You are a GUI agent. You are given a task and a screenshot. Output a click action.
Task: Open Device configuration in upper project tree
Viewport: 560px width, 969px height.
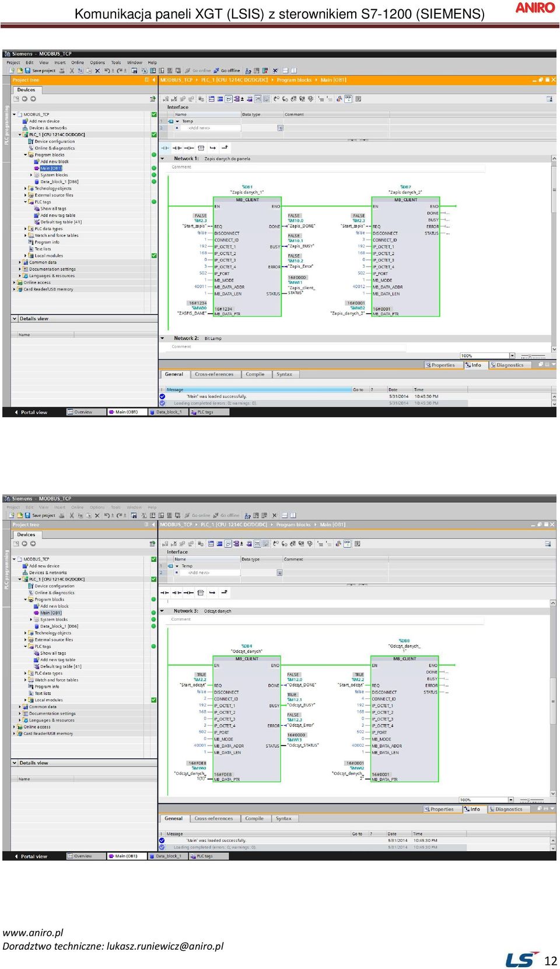click(x=54, y=141)
